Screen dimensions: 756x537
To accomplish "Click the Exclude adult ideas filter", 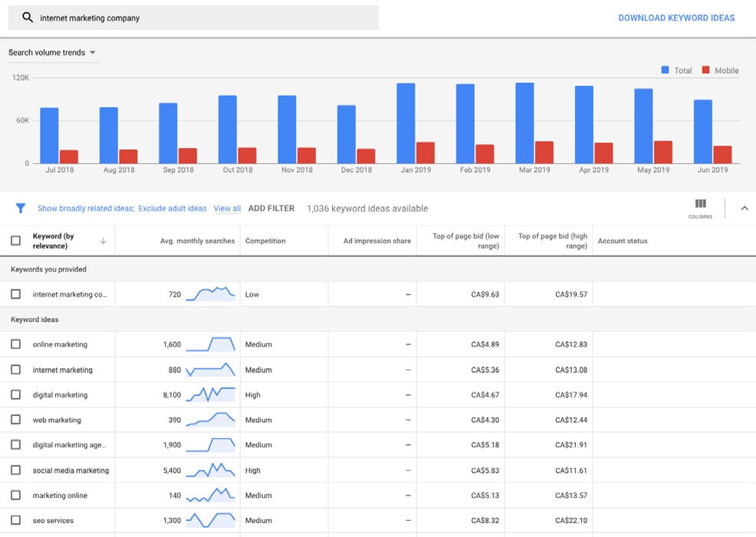I will click(x=172, y=209).
